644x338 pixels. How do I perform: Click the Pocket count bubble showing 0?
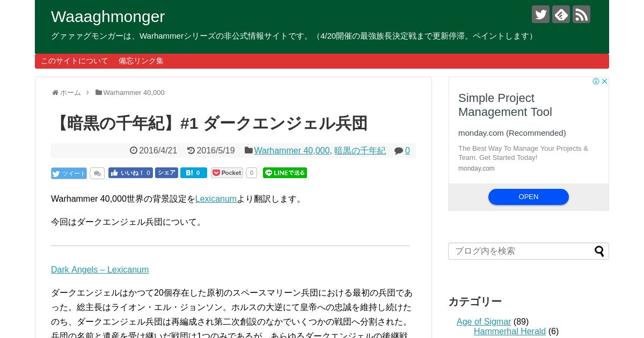252,173
